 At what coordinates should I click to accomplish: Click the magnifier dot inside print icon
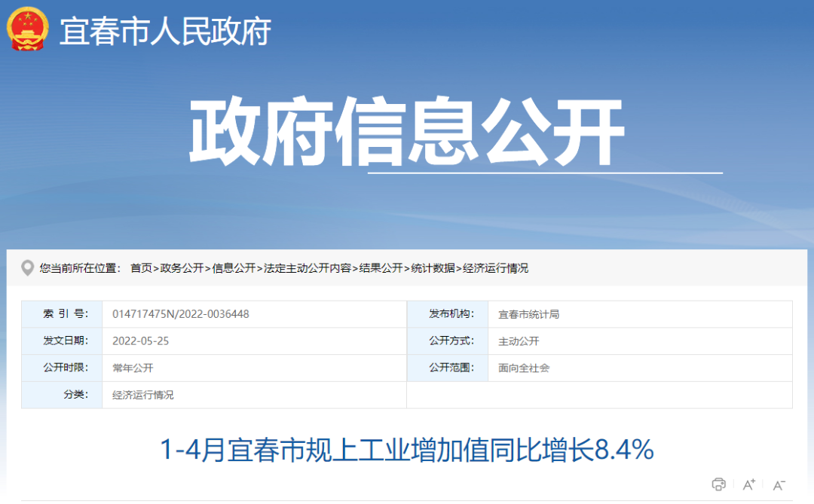click(722, 483)
